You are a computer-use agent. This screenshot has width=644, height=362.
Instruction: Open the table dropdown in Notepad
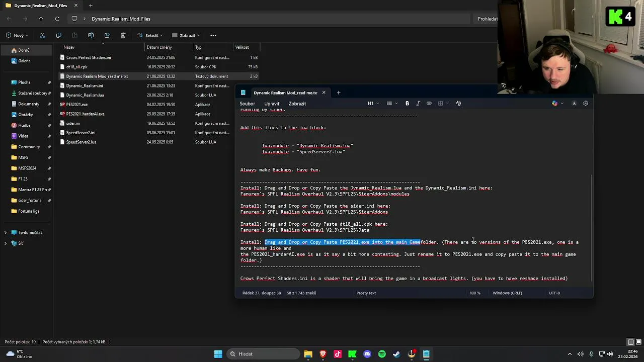[x=442, y=103]
